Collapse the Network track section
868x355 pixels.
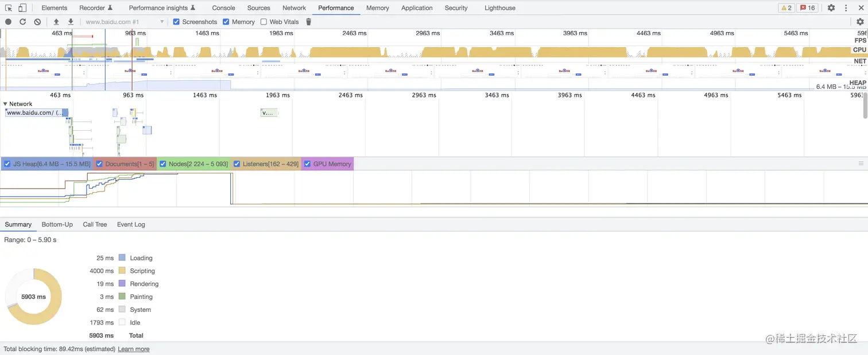click(x=6, y=104)
